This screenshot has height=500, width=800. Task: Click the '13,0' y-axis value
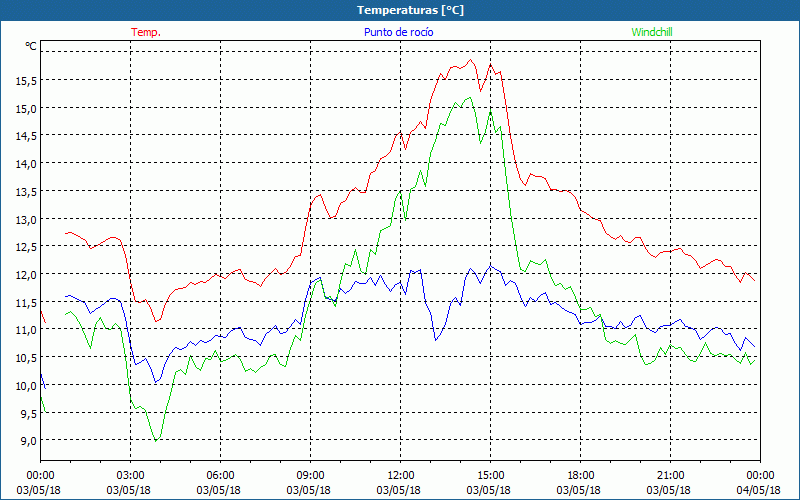26,219
